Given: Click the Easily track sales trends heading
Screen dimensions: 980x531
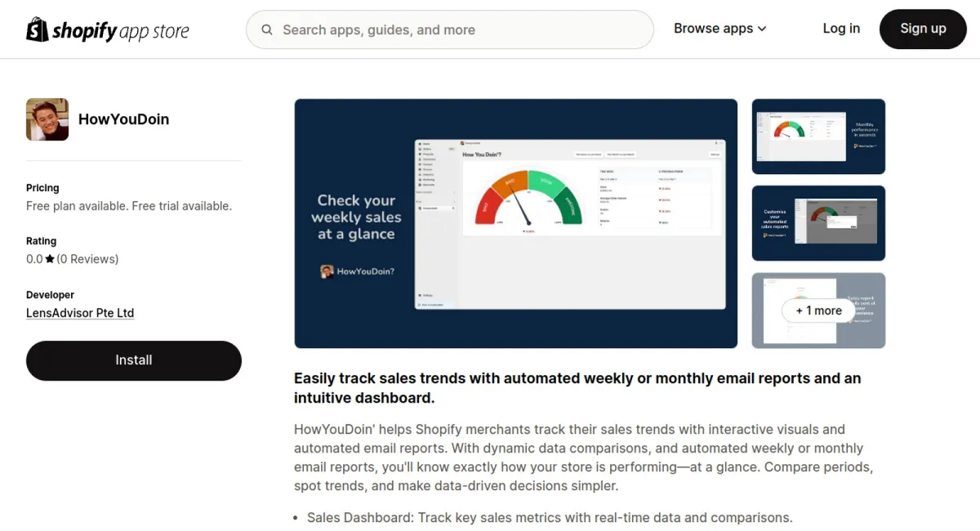Looking at the screenshot, I should coord(577,388).
